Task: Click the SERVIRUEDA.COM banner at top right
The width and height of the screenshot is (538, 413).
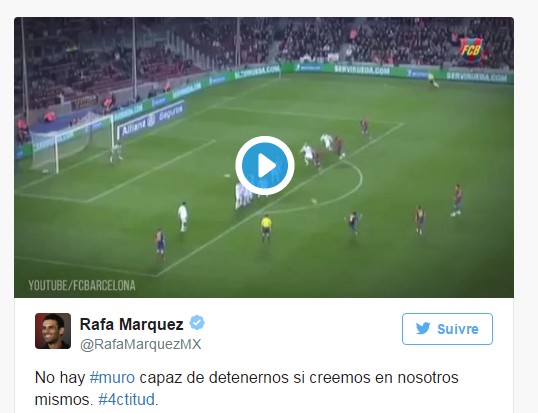Action: tap(477, 77)
